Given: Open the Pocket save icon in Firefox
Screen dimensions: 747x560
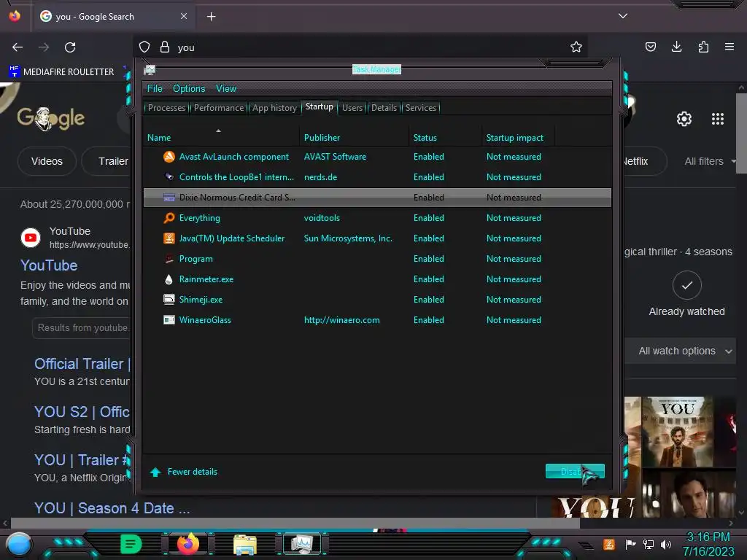Looking at the screenshot, I should (650, 47).
